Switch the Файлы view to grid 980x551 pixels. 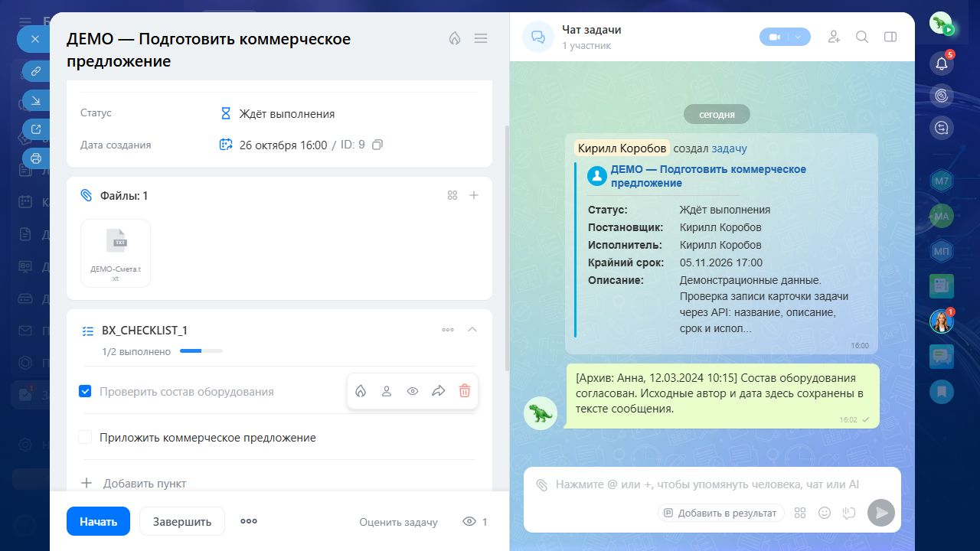[x=452, y=195]
